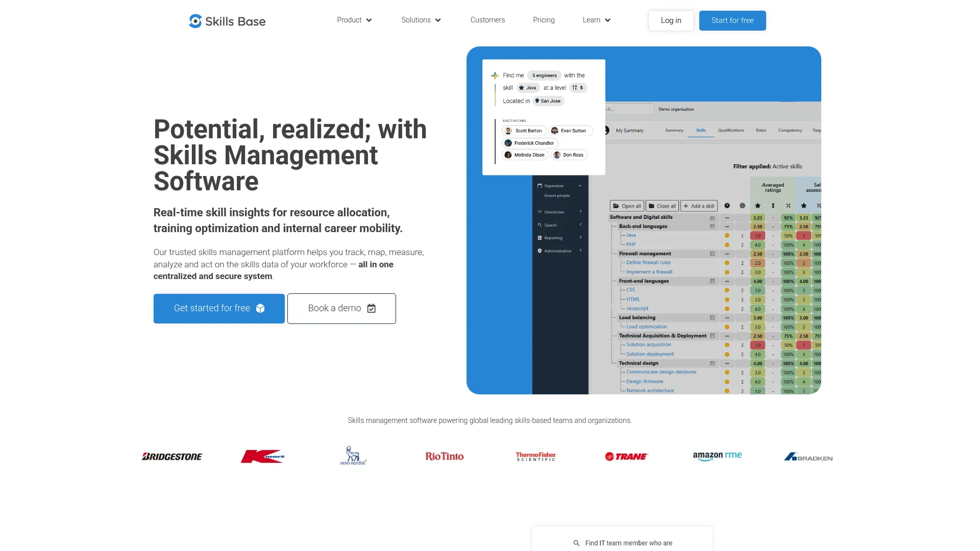The height and width of the screenshot is (551, 980).
Task: Switch to the Skills tab
Action: [701, 131]
